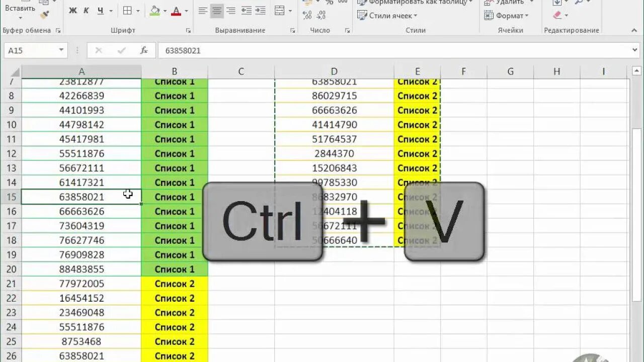Select the Format Painter brush icon
Image resolution: width=644 pixels, height=362 pixels.
pyautogui.click(x=45, y=14)
